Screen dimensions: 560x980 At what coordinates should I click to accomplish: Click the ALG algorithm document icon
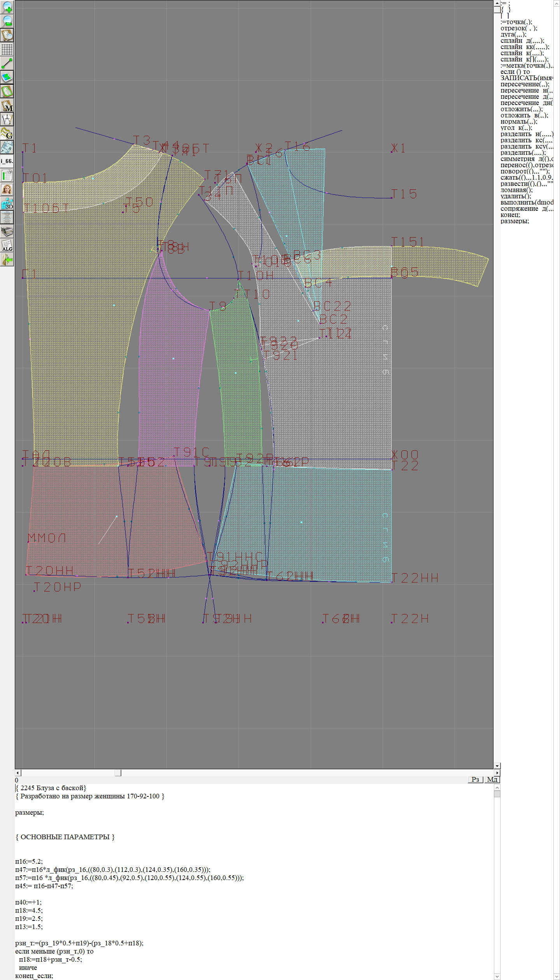[7, 245]
